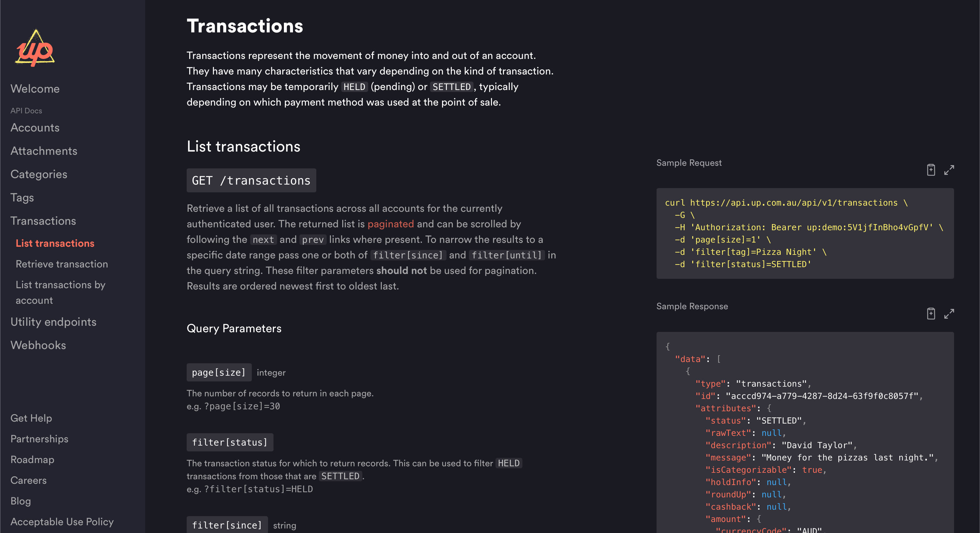Copy the Sample Request code

tap(930, 170)
